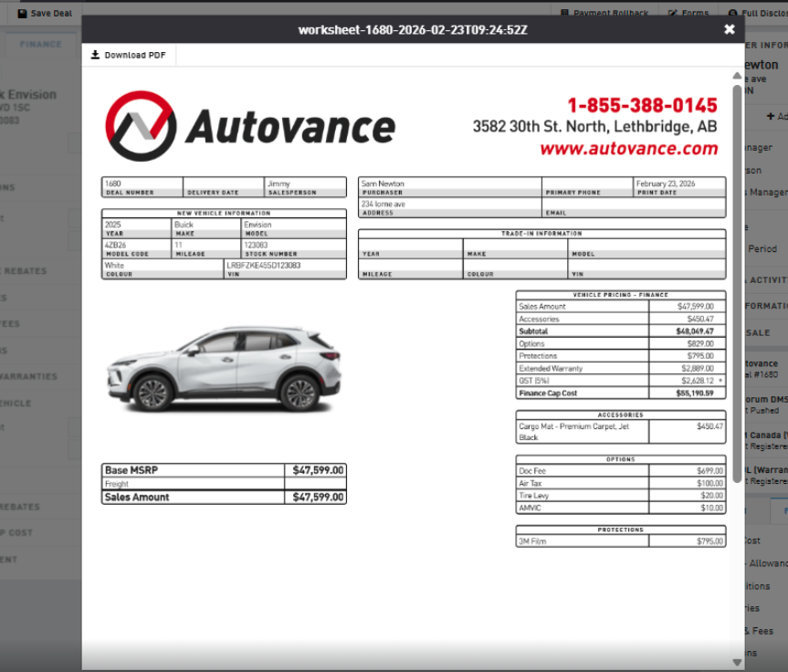Viewport: 788px width, 672px height.
Task: Close the worksheet preview dialog
Action: tap(729, 29)
